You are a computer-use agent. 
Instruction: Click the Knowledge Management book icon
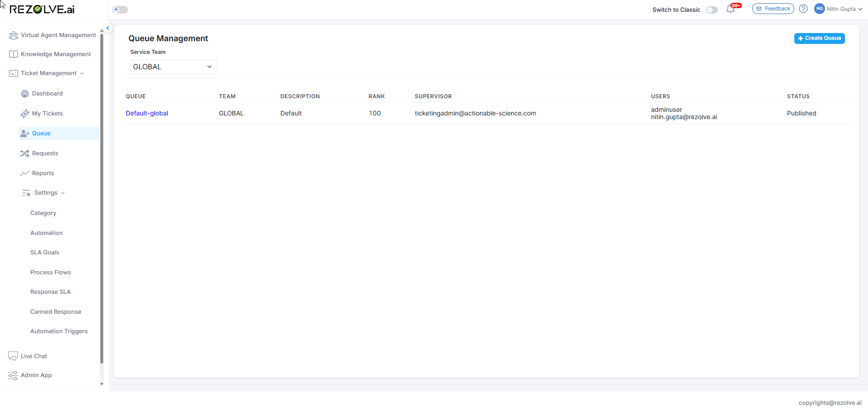pos(14,54)
